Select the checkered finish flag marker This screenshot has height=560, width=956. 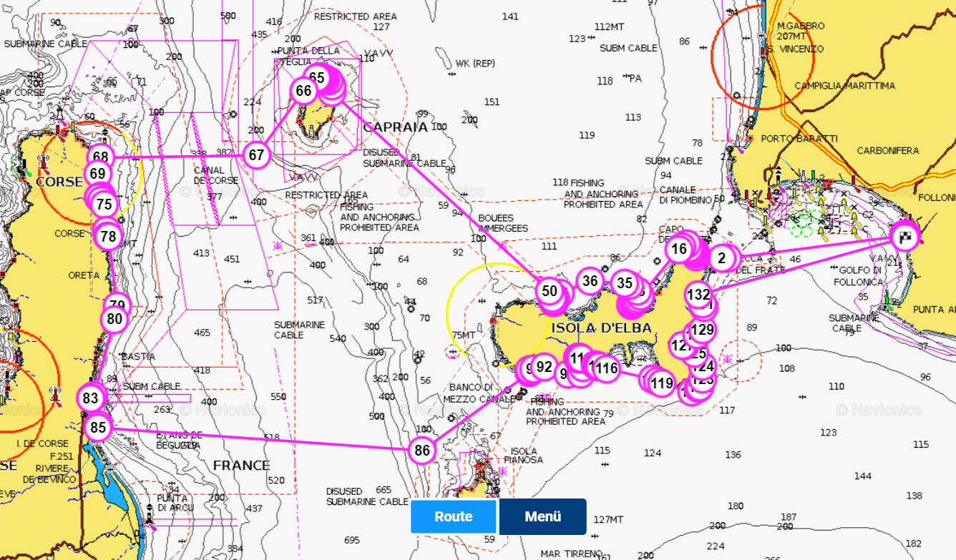(906, 237)
